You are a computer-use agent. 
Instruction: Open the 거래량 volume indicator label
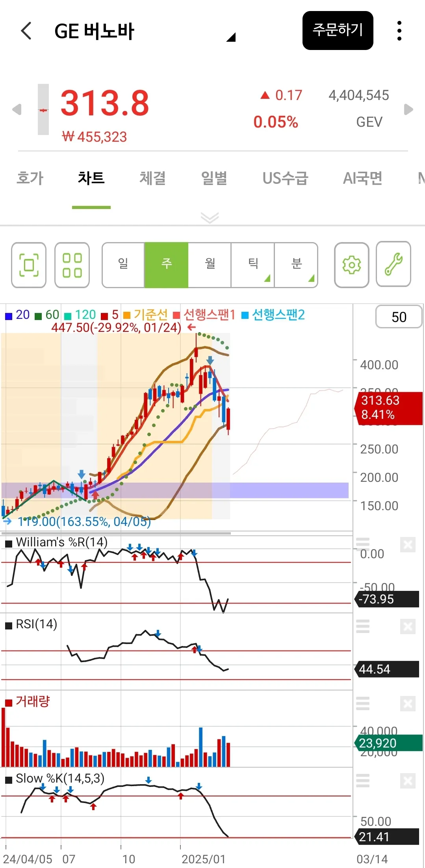33,701
